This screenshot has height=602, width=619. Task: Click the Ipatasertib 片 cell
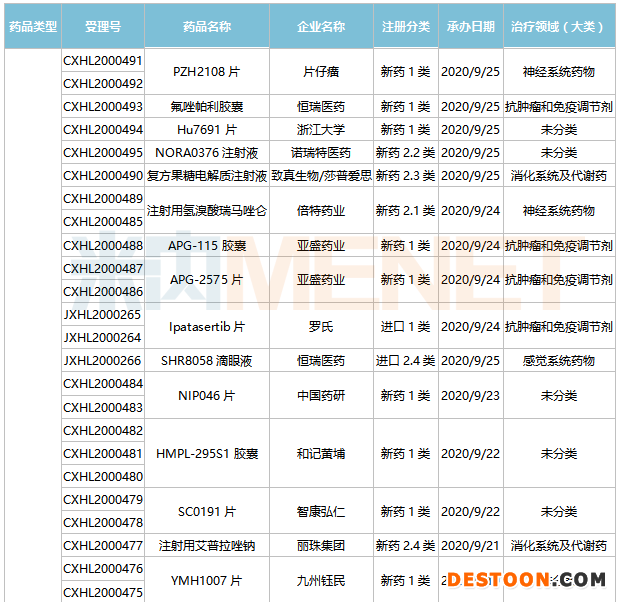tap(207, 327)
